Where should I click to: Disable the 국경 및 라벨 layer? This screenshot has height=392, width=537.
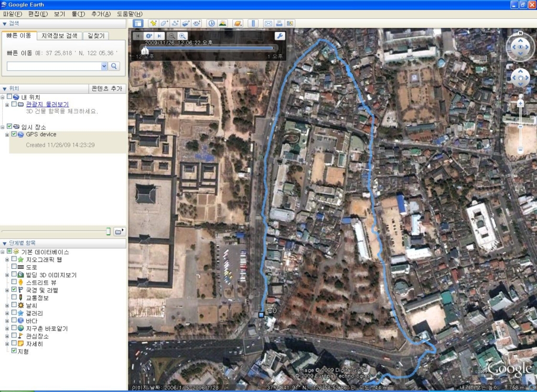point(14,290)
